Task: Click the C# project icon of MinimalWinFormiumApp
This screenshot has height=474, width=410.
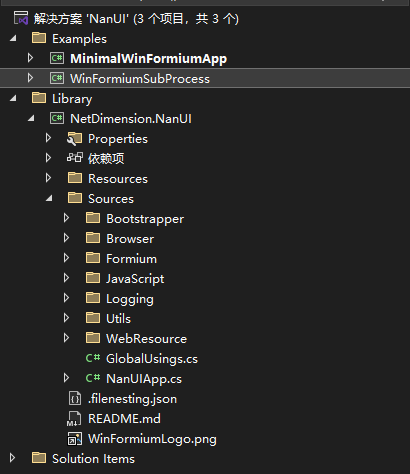Action: pos(57,58)
